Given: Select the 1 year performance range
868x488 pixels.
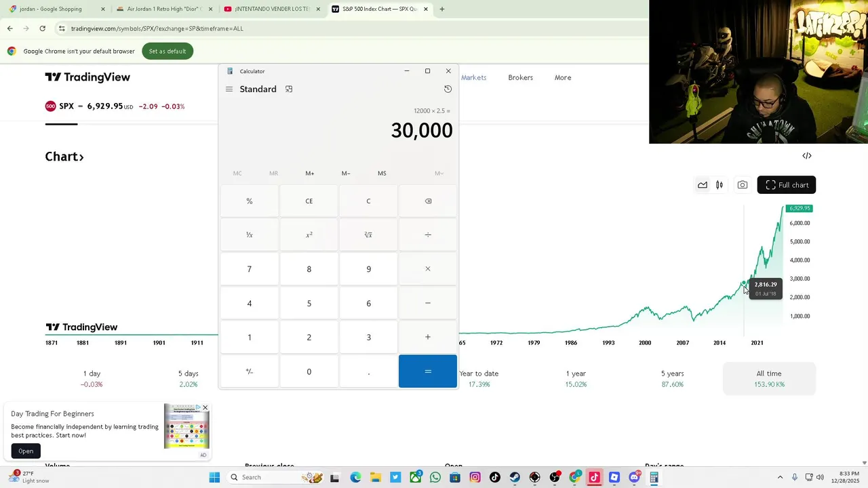Looking at the screenshot, I should 576,378.
